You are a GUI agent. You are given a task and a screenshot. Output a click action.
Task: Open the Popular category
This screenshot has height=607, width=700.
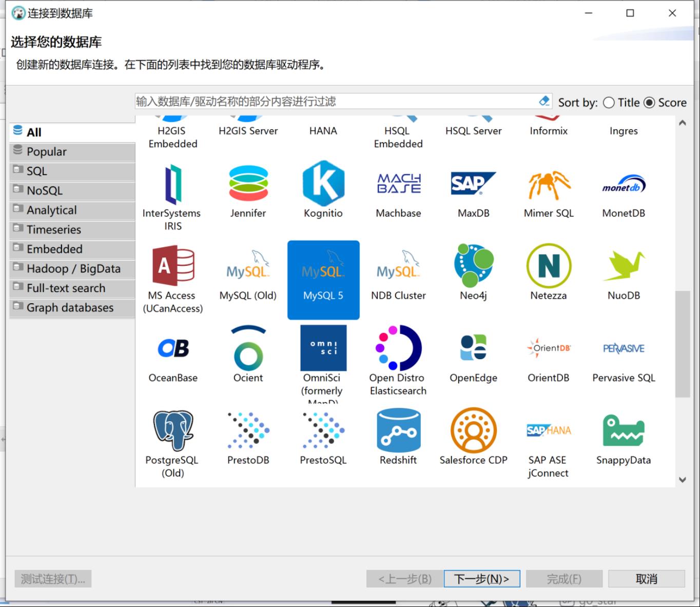(72, 152)
